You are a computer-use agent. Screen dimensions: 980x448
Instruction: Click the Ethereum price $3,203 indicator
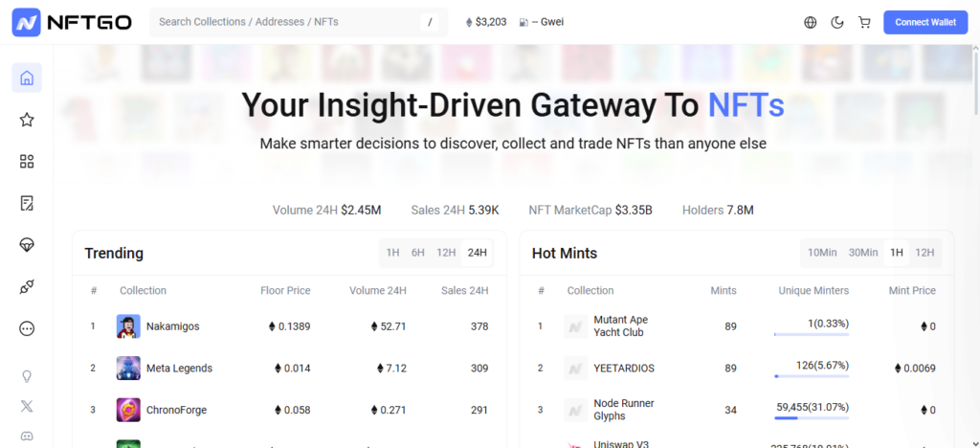point(485,22)
